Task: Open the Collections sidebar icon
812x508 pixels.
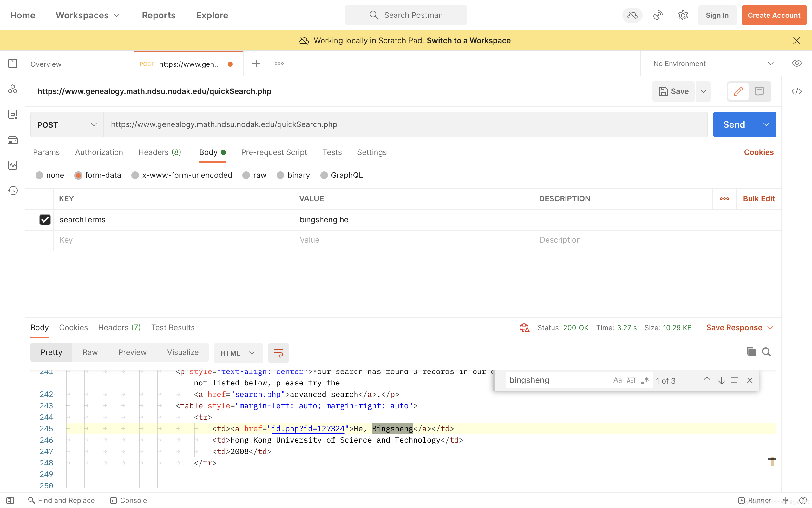Action: 13,63
